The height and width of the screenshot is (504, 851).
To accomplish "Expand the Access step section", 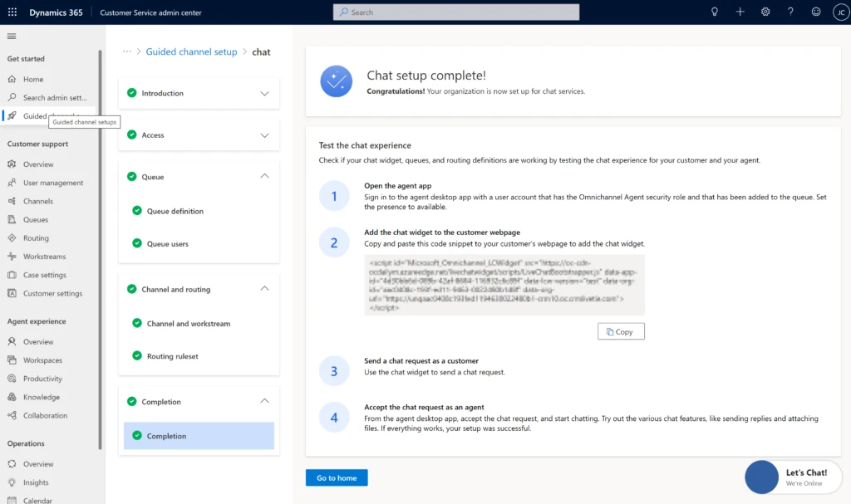I will [x=265, y=135].
